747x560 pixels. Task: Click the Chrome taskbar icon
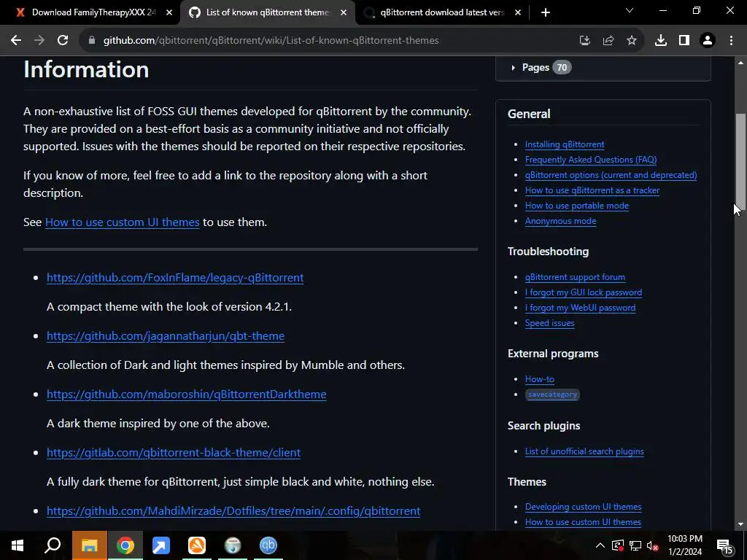[125, 545]
